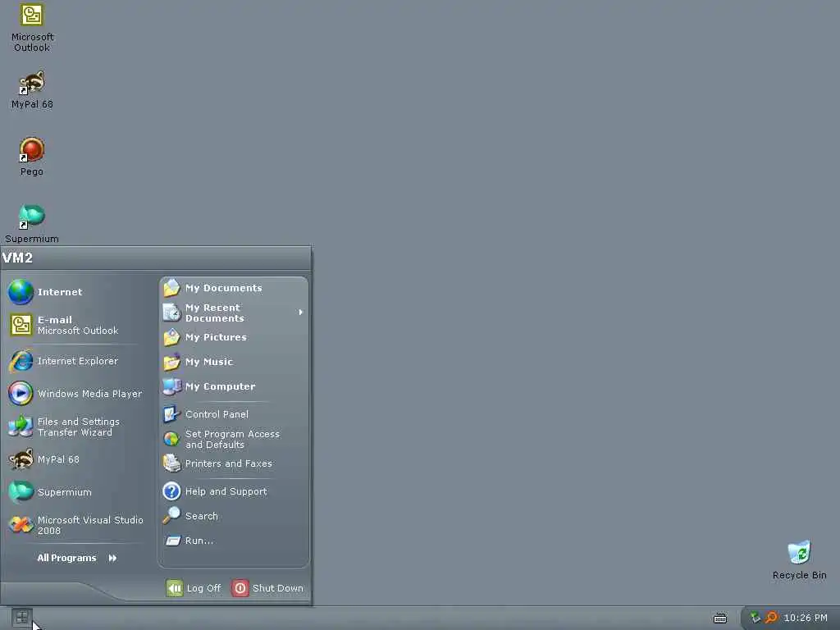Click the E-mail Outlook icon in Start menu
This screenshot has height=630, width=840.
click(x=21, y=325)
